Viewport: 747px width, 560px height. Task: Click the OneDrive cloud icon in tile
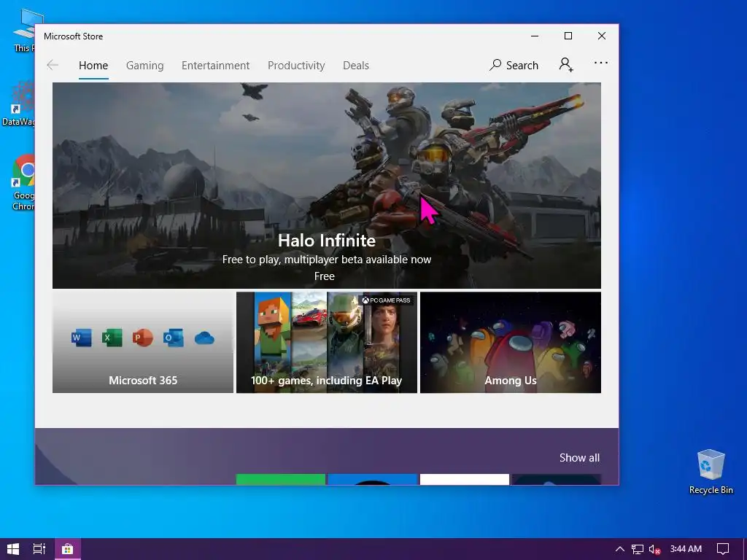204,338
